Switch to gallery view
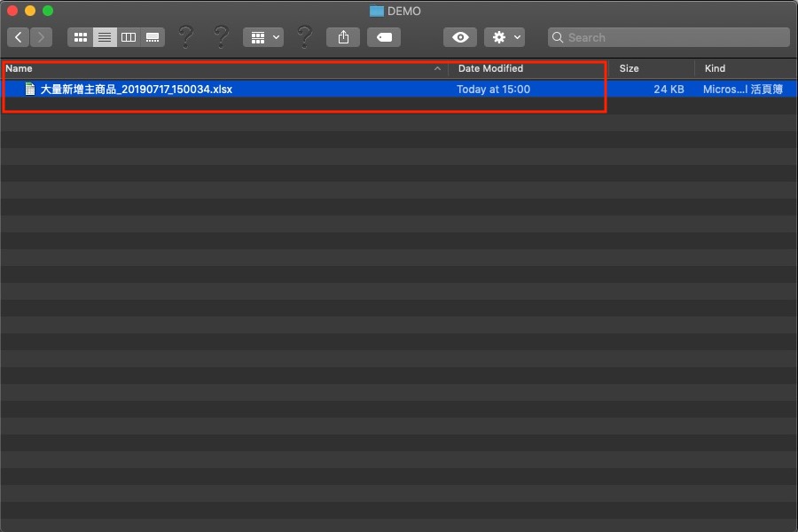Screen dimensions: 798x532 153,37
